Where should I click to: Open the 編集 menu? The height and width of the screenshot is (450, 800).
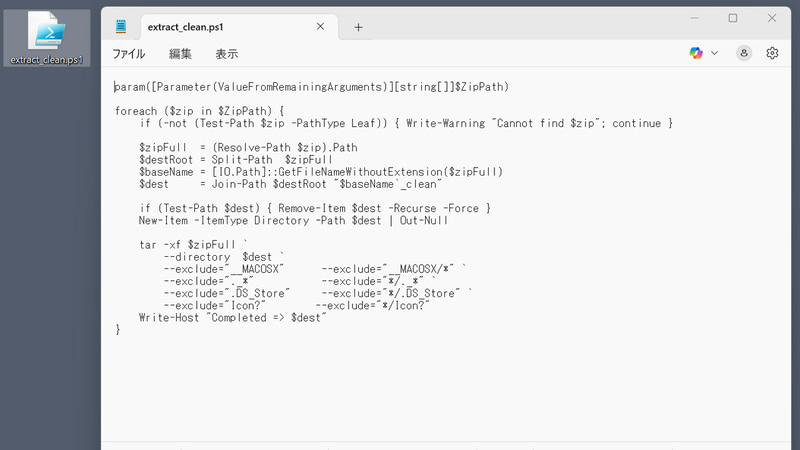point(180,54)
